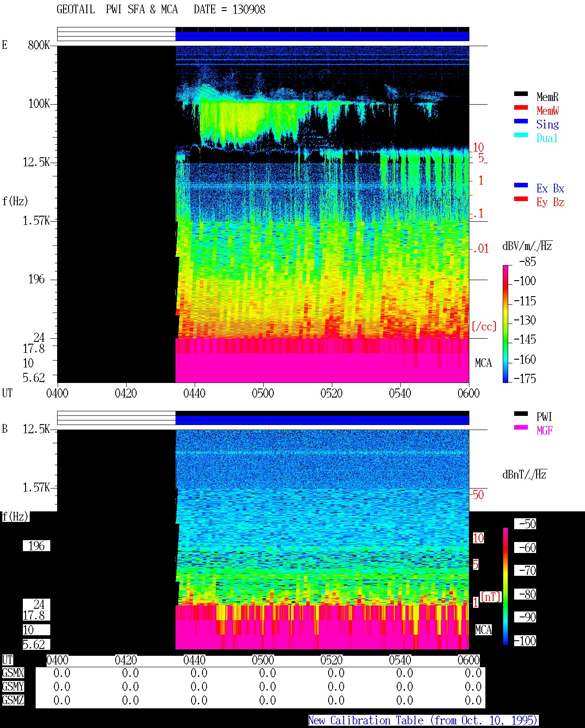Click the red Ey Bz legend swatch

pyautogui.click(x=521, y=199)
